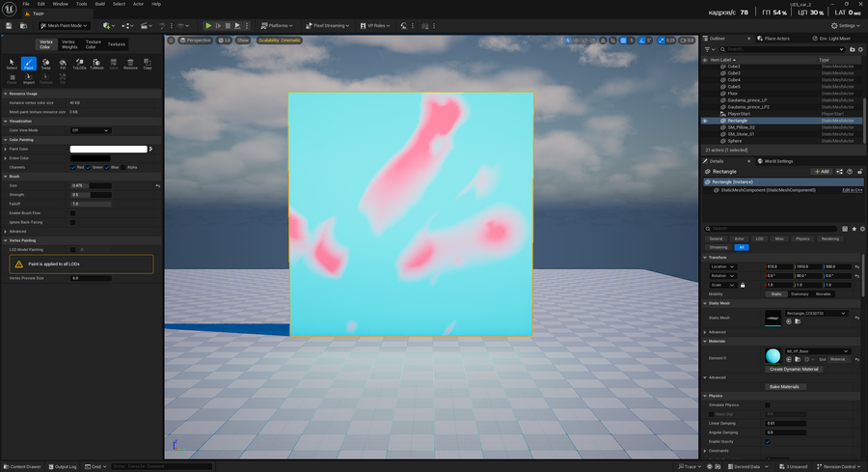Image resolution: width=868 pixels, height=472 pixels.
Task: Click the Remove vertex colors icon
Action: [x=130, y=64]
